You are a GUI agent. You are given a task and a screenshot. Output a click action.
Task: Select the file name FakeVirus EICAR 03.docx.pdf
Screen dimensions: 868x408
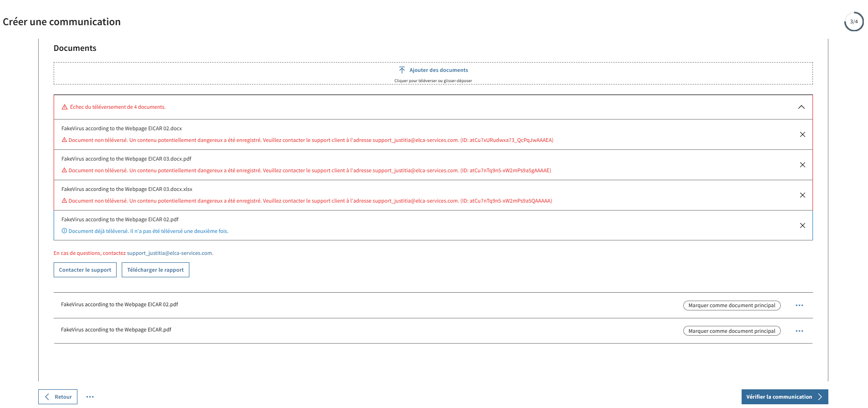126,159
